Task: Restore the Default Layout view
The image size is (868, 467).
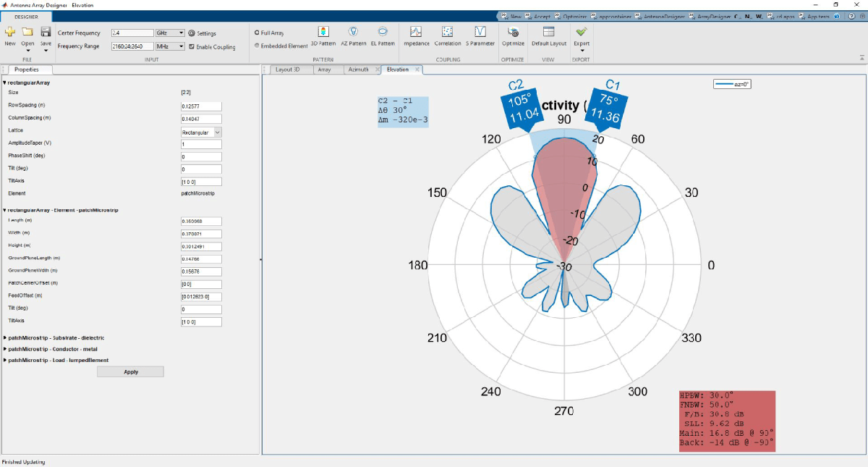Action: coord(548,32)
